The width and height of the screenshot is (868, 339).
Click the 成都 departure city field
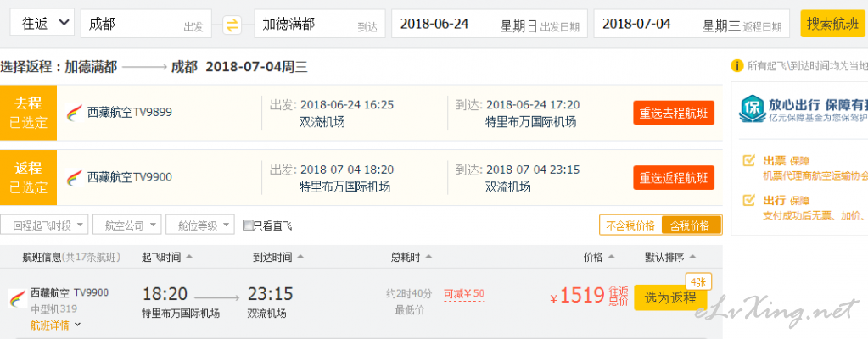coord(146,24)
